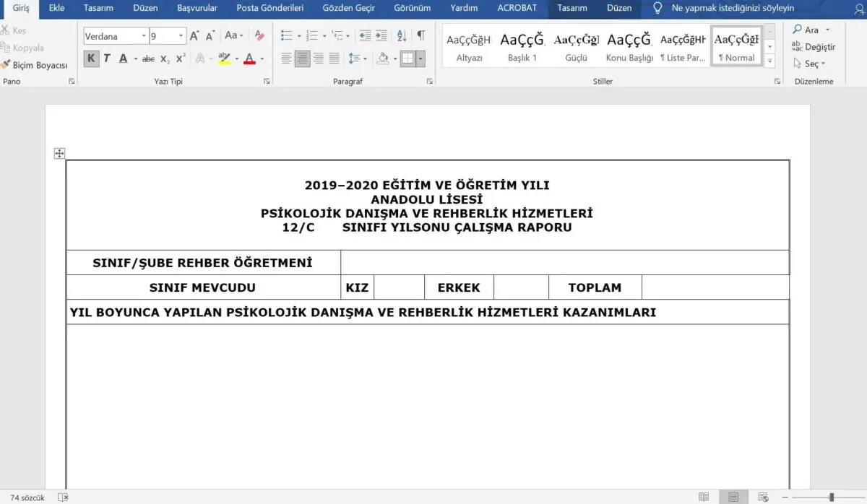Open the Ara find dropdown arrow
This screenshot has height=504, width=867.
coord(827,30)
